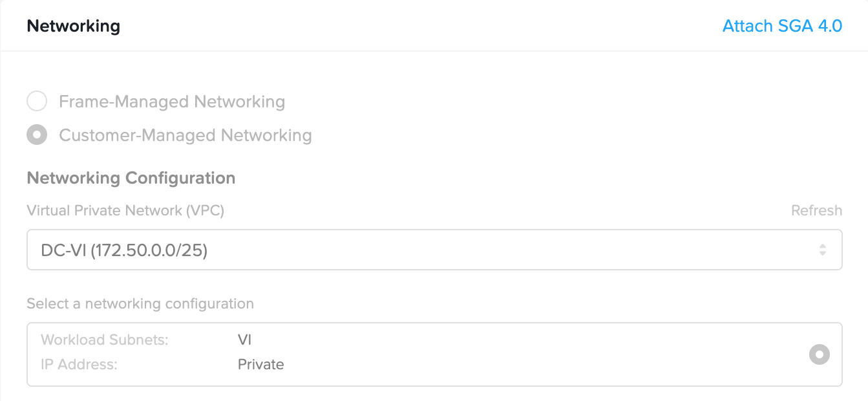This screenshot has height=401, width=868.
Task: Click the Networking Configuration heading
Action: pos(131,178)
